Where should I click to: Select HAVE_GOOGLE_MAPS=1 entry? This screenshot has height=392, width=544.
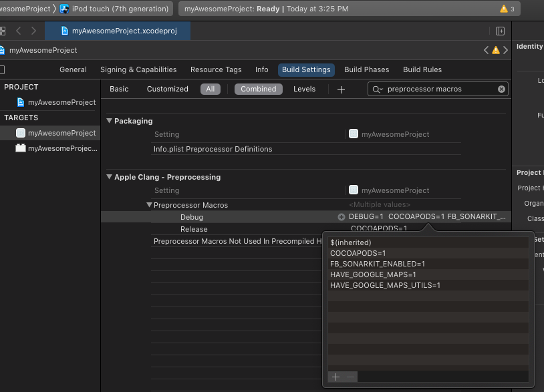pyautogui.click(x=428, y=275)
